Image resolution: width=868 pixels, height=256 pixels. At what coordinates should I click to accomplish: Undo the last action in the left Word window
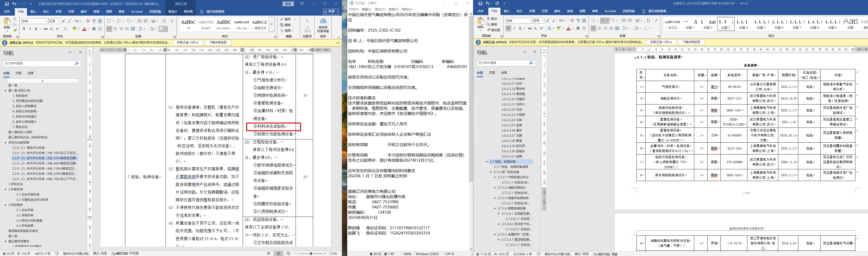14,4
